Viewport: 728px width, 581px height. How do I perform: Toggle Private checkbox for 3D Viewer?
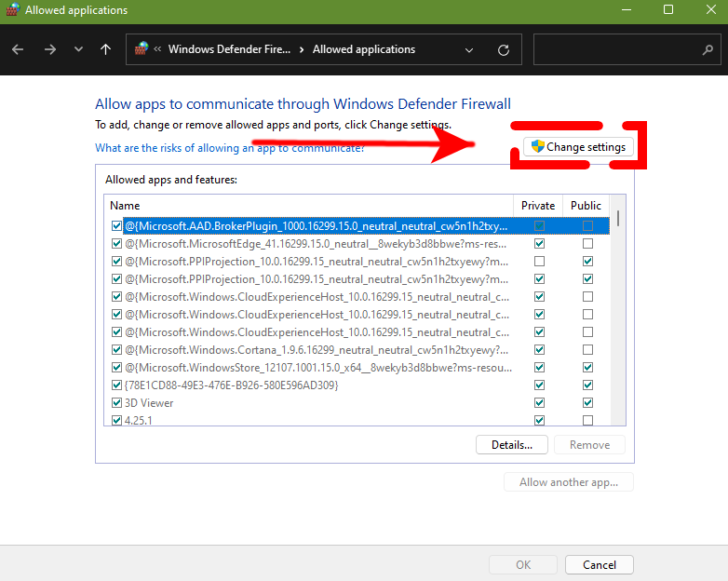point(539,402)
